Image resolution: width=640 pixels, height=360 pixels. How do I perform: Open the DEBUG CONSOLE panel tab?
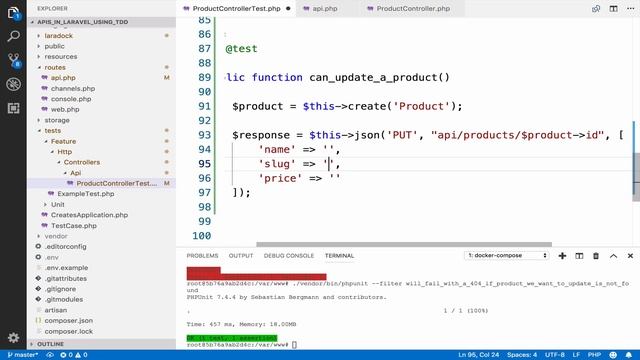289,256
